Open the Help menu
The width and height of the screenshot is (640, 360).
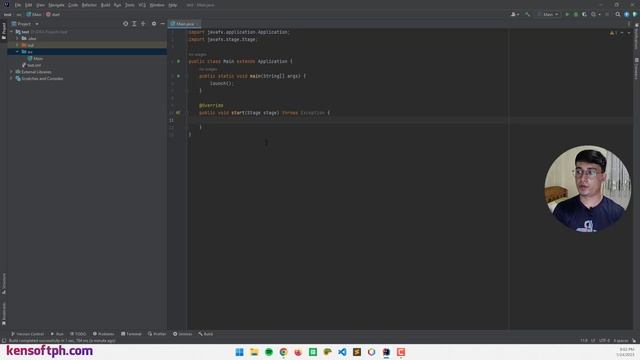coord(173,5)
